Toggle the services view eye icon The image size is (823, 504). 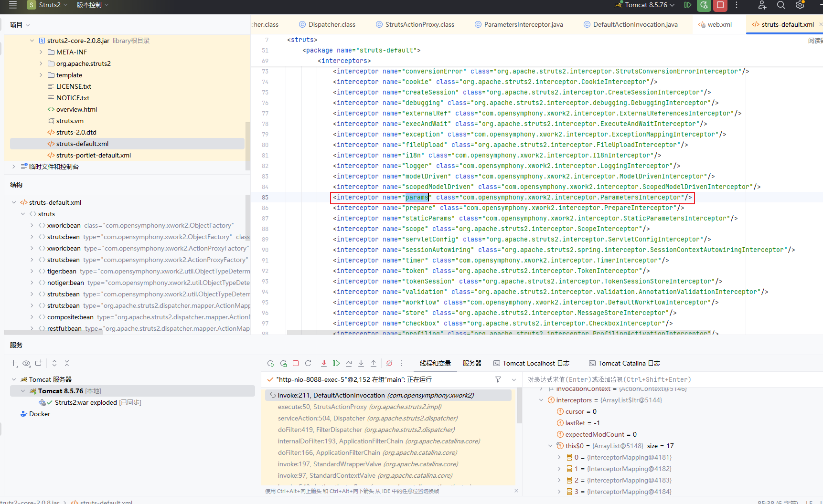26,363
